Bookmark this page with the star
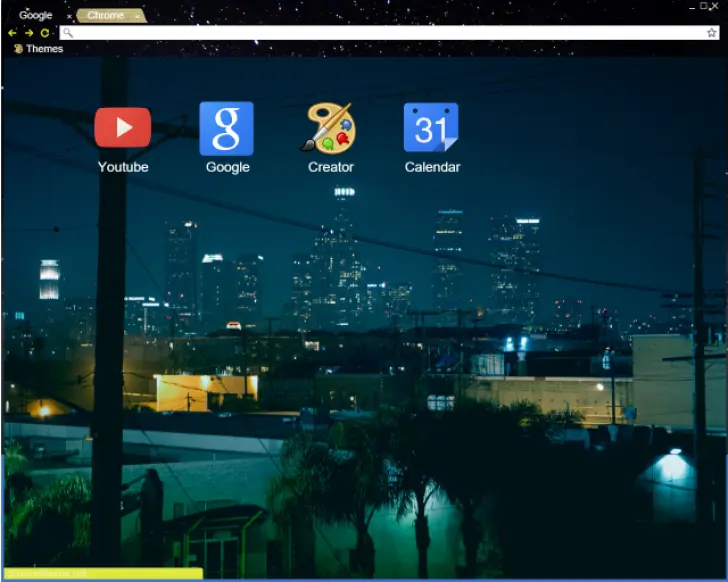This screenshot has height=582, width=728. [x=711, y=33]
